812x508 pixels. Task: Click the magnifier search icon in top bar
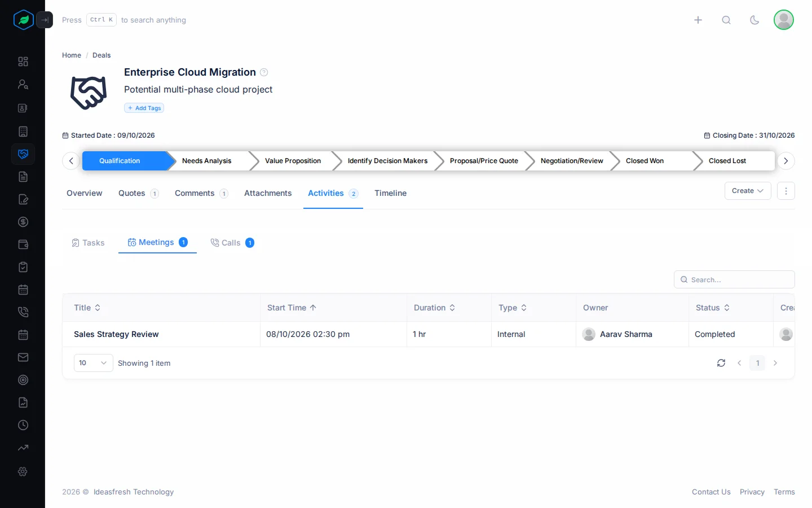tap(726, 20)
